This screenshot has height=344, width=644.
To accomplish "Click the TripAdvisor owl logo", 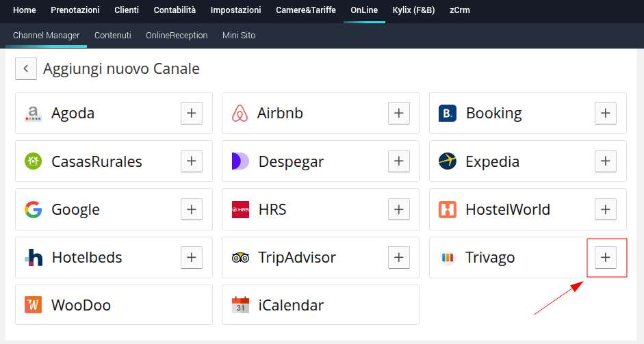I will click(x=240, y=258).
